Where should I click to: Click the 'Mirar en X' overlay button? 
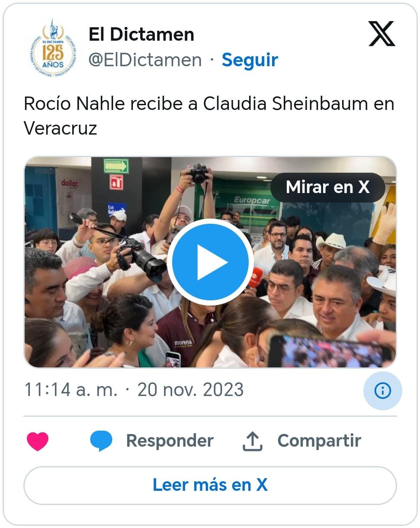pyautogui.click(x=328, y=187)
